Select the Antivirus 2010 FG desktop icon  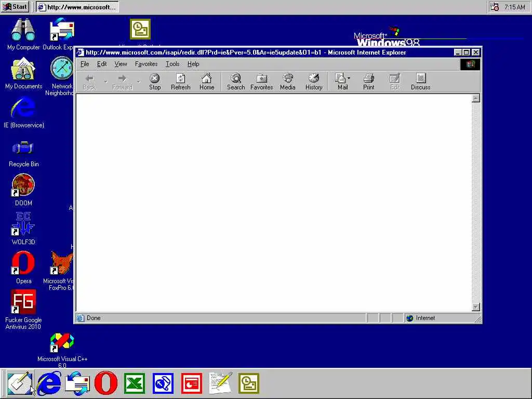[23, 310]
